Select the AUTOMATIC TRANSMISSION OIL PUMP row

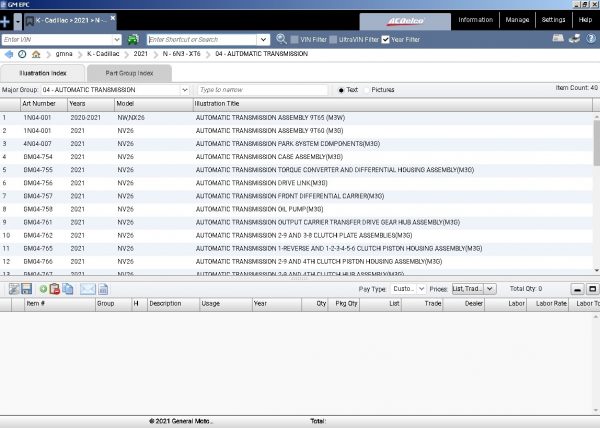(297, 209)
